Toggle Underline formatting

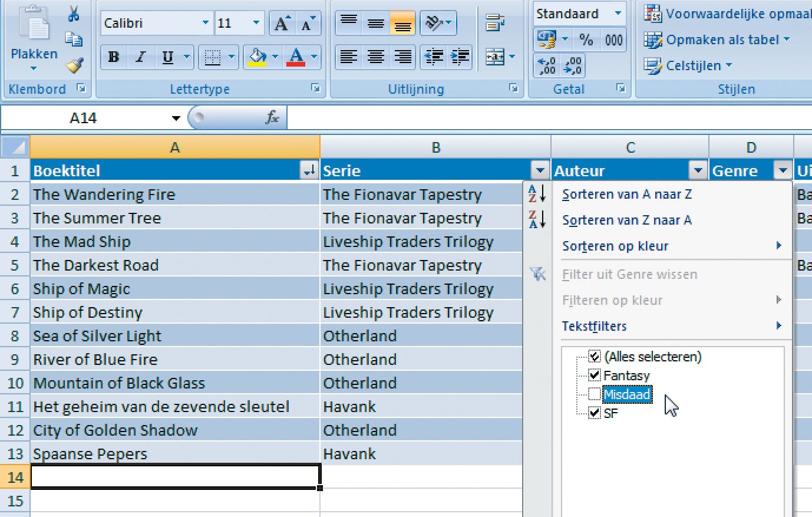(168, 57)
